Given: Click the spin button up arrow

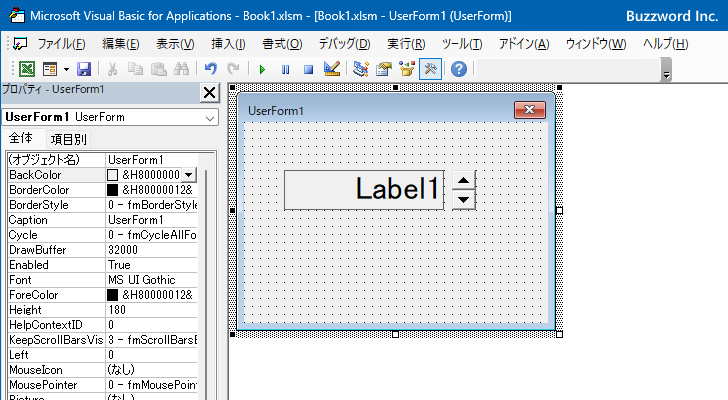Looking at the screenshot, I should click(x=463, y=181).
